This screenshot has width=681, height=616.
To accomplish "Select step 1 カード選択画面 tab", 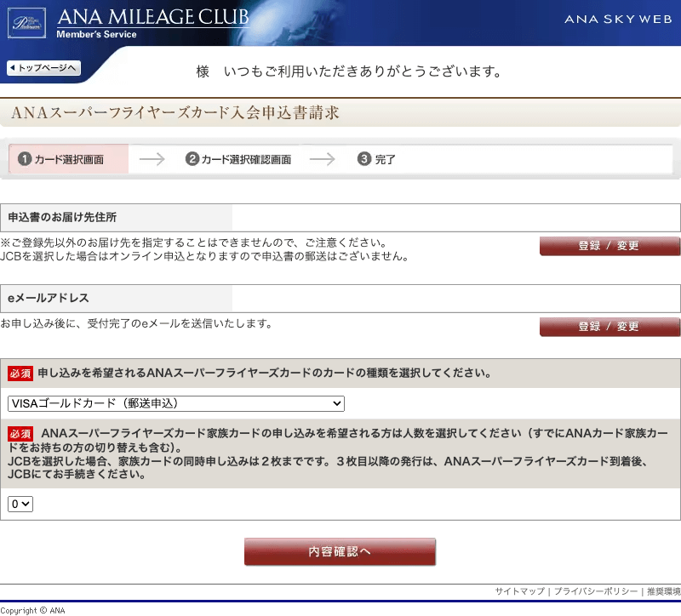I will tap(69, 159).
